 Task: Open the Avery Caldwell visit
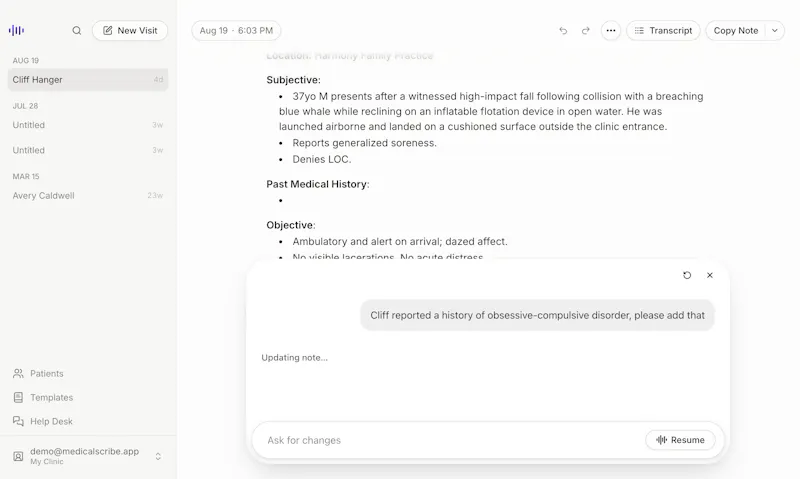coord(88,195)
